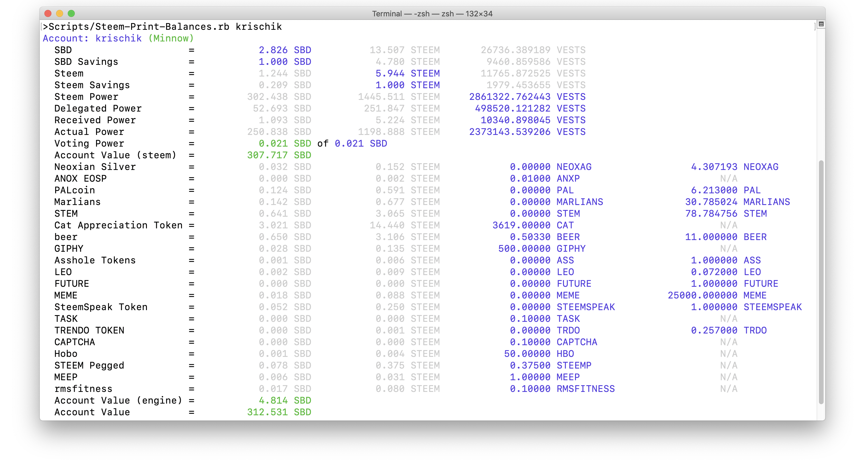
Task: Click the Terminal window title text
Action: tap(432, 14)
